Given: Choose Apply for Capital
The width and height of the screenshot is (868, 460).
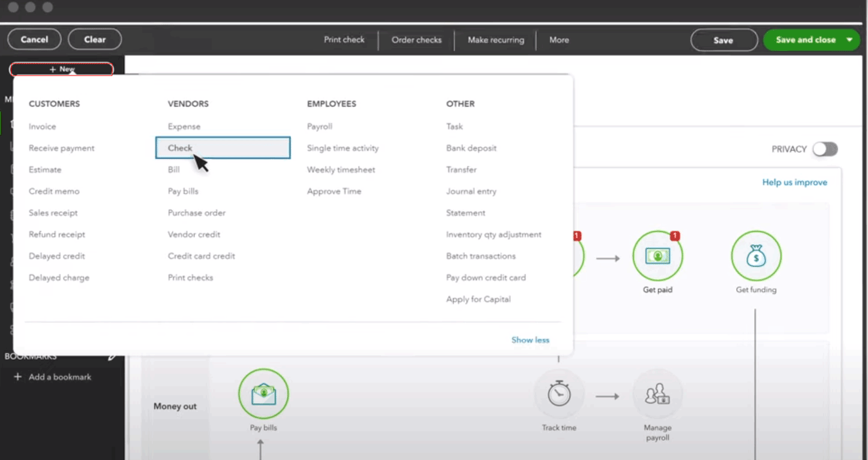Looking at the screenshot, I should point(479,299).
